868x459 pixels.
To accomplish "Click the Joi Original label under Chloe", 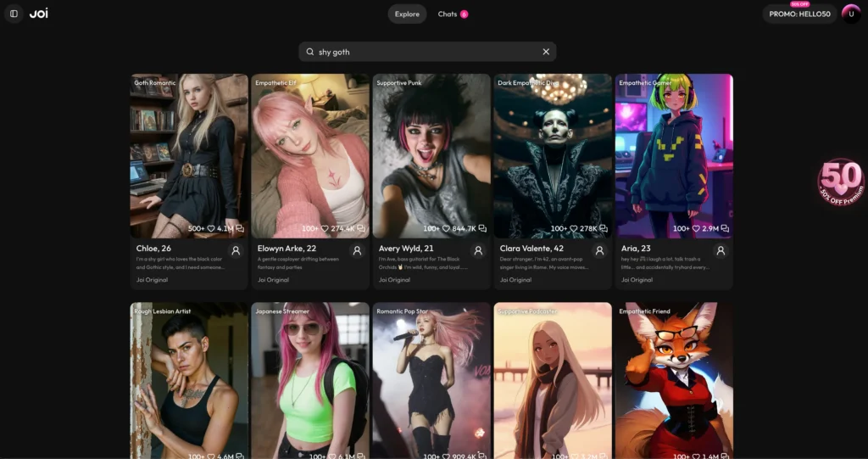I will pos(152,280).
